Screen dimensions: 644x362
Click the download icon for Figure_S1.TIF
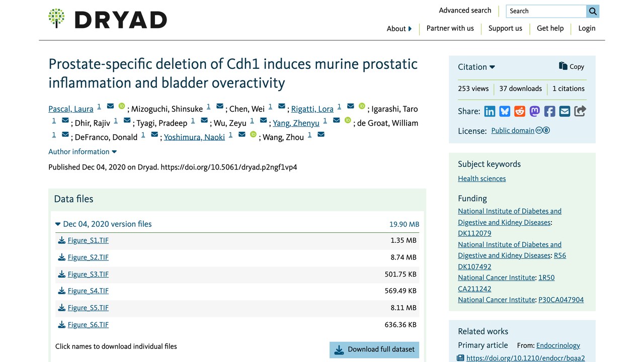coord(62,240)
